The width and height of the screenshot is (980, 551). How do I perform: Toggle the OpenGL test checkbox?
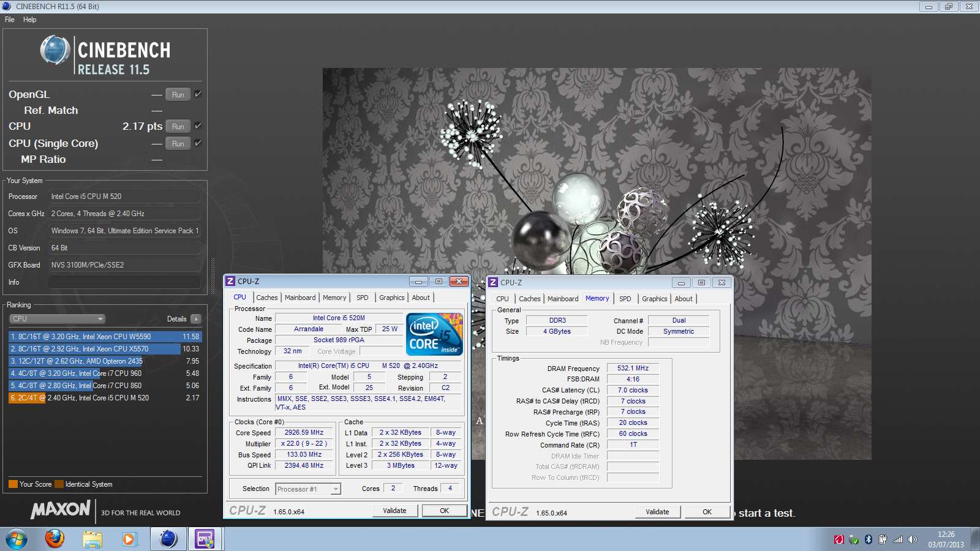point(198,94)
